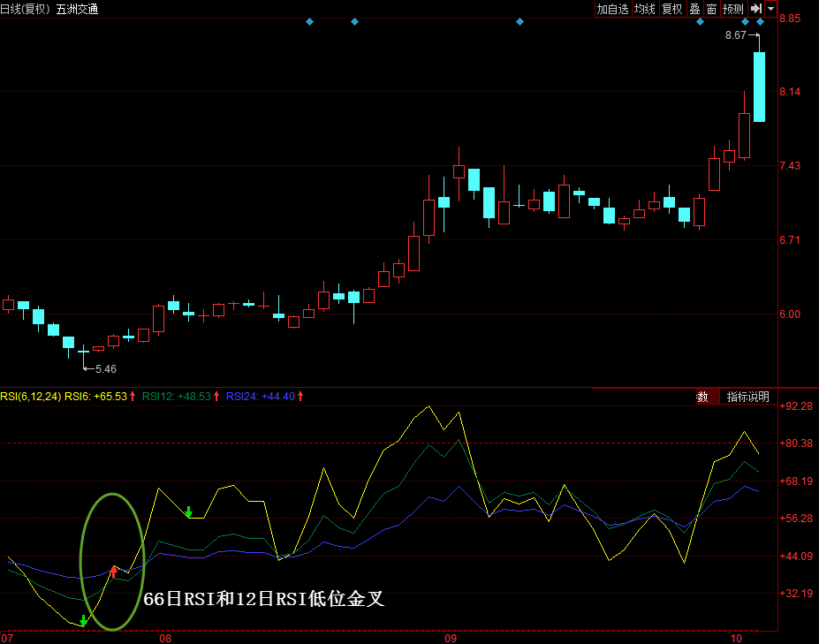Click the leftmost blue diamond marker at top
Viewport: 819px width, 644px height.
tap(309, 21)
